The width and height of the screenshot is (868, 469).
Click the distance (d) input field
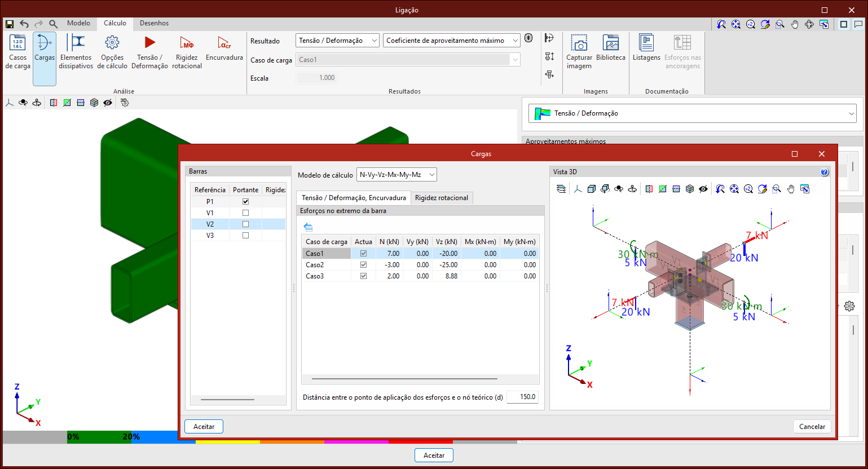pos(522,397)
